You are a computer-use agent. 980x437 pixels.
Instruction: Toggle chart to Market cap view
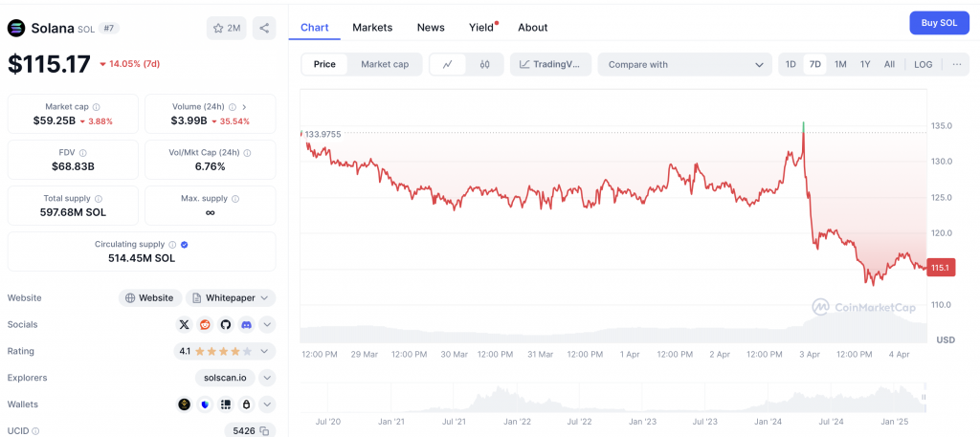385,64
